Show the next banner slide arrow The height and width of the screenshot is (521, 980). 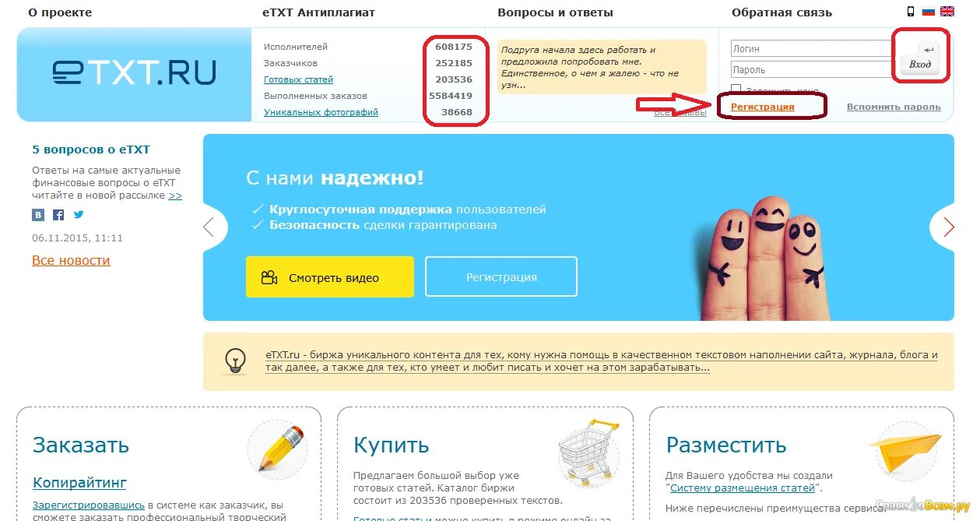pos(947,227)
